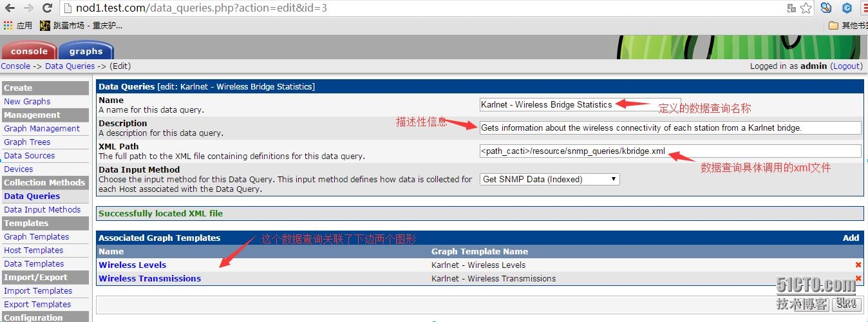The image size is (868, 322).
Task: Go to Data Input Methods in the sidebar
Action: (42, 209)
